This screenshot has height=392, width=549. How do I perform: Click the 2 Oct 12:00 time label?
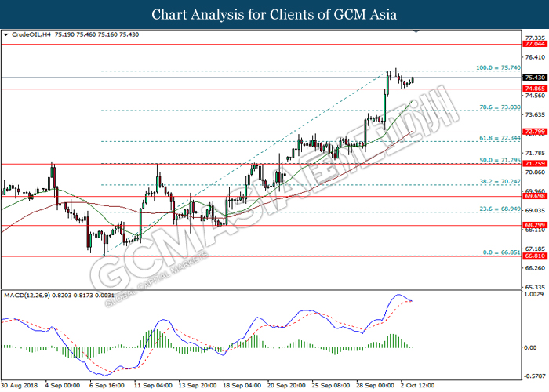(x=417, y=386)
